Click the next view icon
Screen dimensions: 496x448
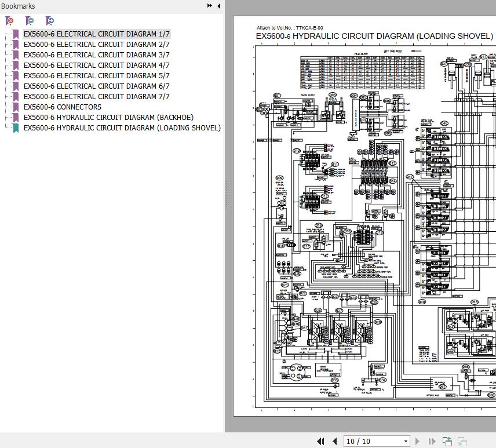(462, 441)
